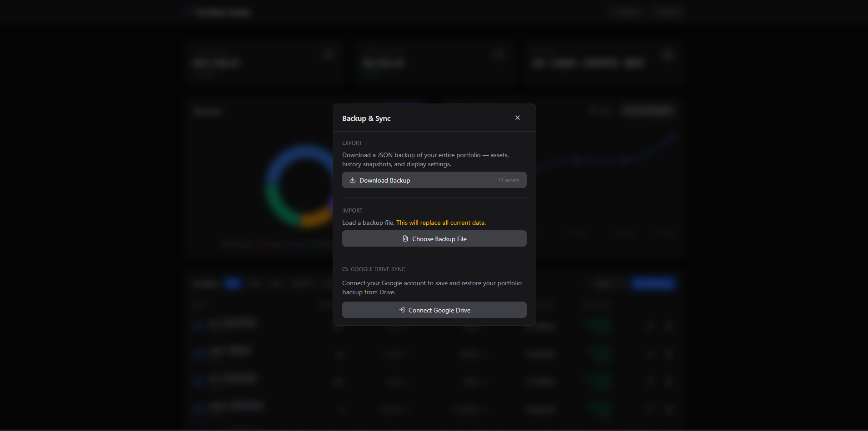Click the Download Backup button
The height and width of the screenshot is (431, 868).
(434, 180)
